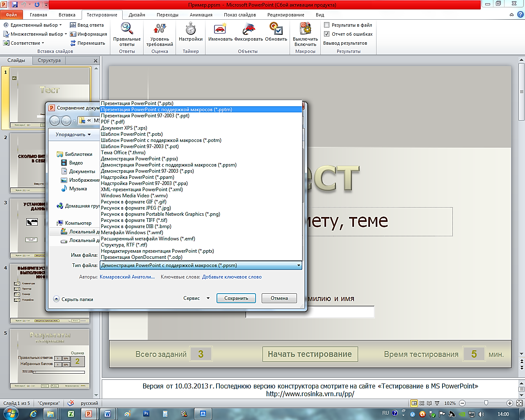525x420 pixels.
Task: Toggle Отчет об ошибках checkbox
Action: click(327, 34)
